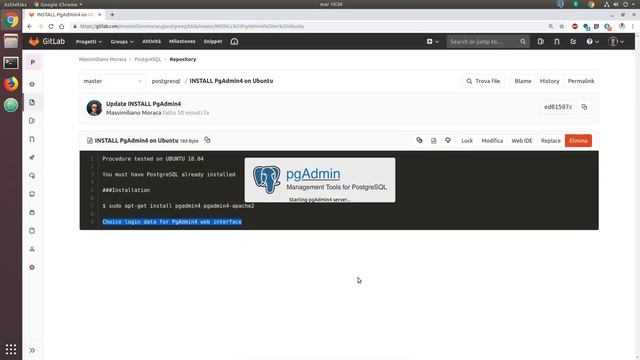
Task: Download the file icon
Action: tap(448, 140)
